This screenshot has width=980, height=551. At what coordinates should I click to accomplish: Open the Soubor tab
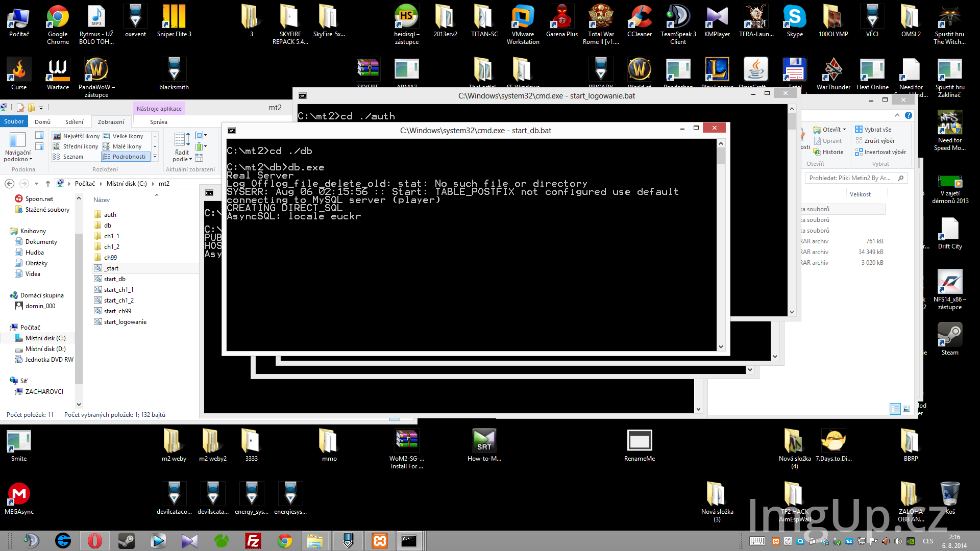(14, 121)
